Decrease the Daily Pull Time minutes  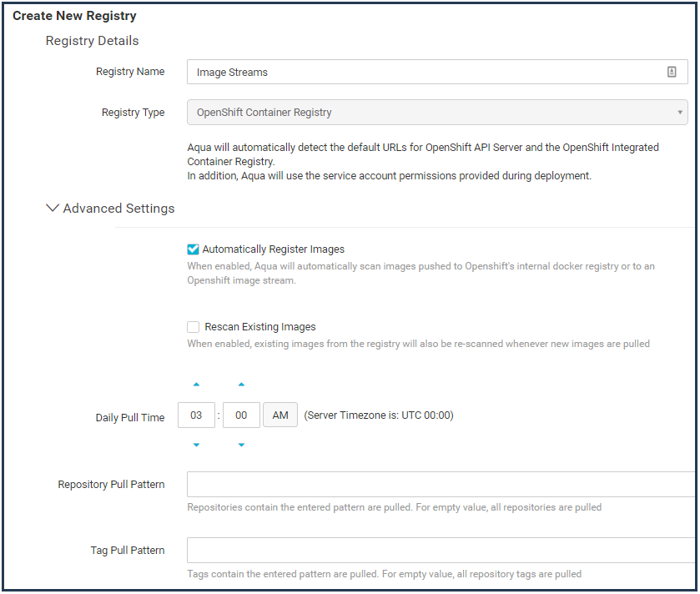pyautogui.click(x=241, y=445)
